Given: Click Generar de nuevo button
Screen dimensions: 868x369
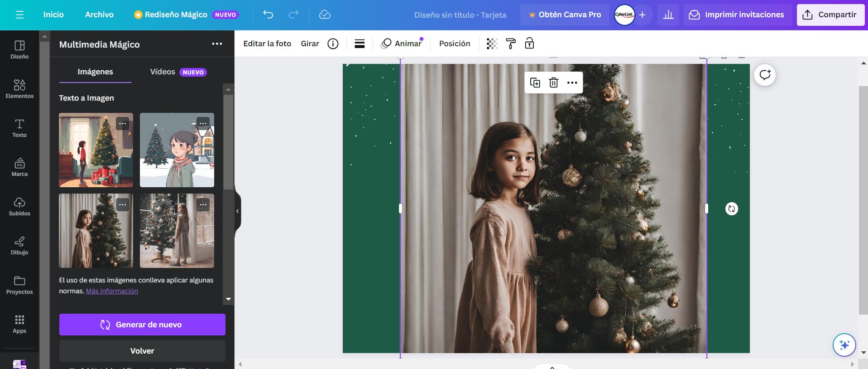Looking at the screenshot, I should coord(142,325).
